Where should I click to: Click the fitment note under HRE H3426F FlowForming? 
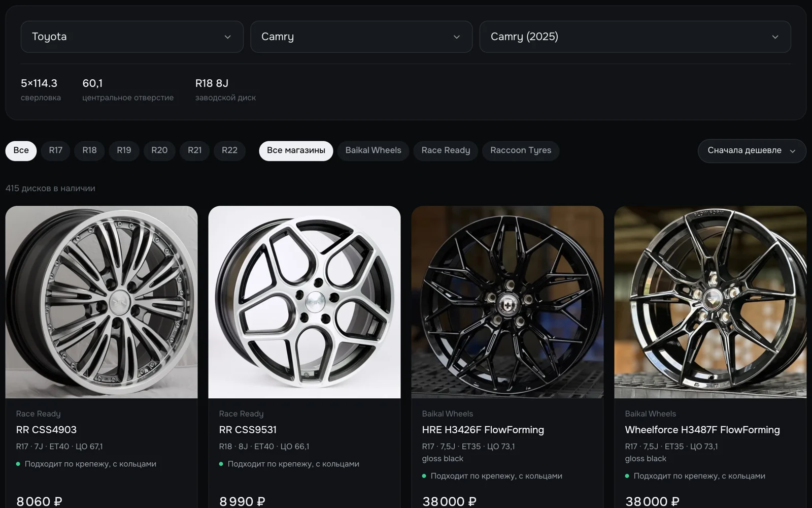coord(492,476)
